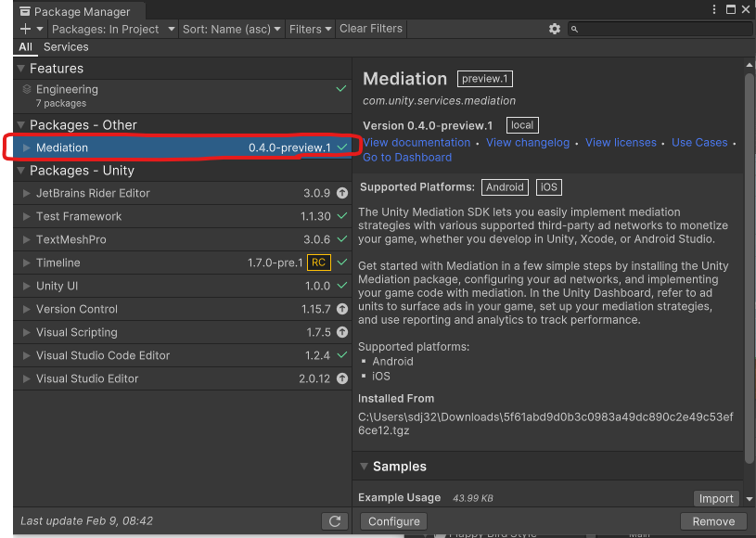Maximize the Package Manager window
Screen dimensions: 756x538
(731, 9)
